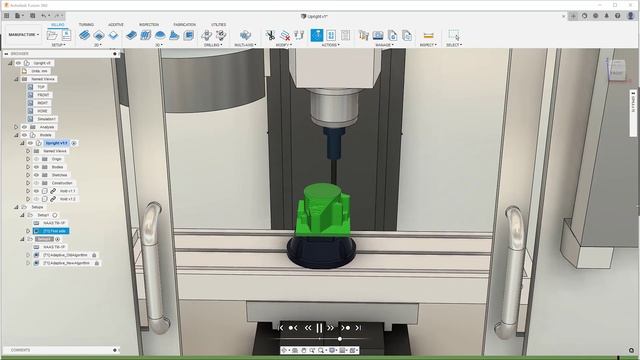Click the Select tool icon
This screenshot has width=640, height=360.
pyautogui.click(x=454, y=35)
